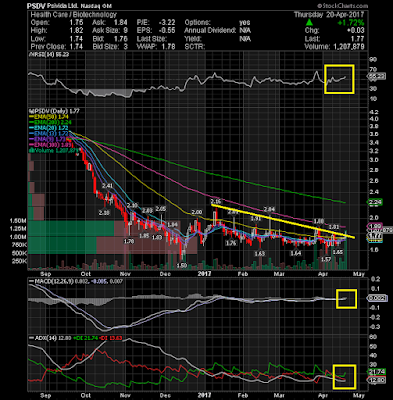Click the May label on bottom time axis

[x=358, y=395]
